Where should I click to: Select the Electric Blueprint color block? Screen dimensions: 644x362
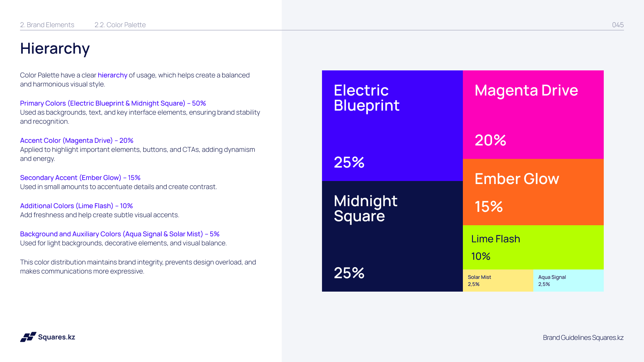tap(392, 126)
